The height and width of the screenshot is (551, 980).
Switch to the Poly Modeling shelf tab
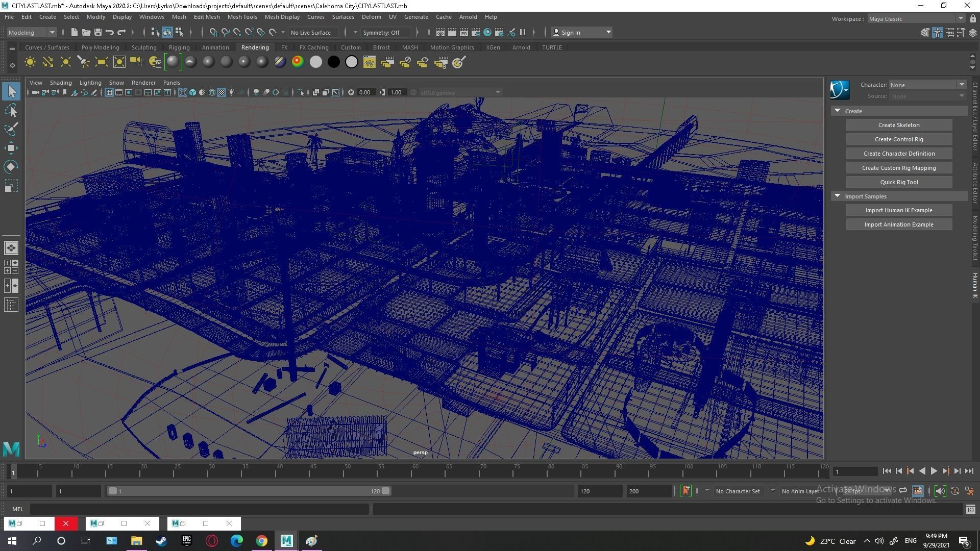click(100, 47)
